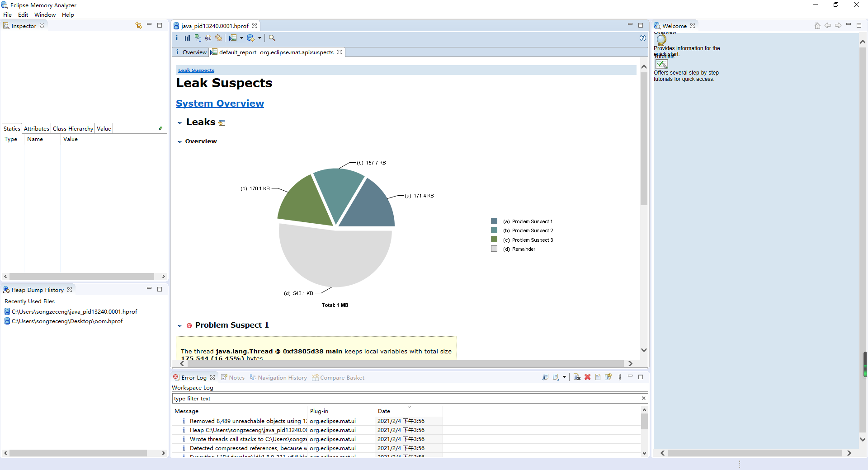Viewport: 868px width, 470px height.
Task: Open Error Log view menu dots
Action: click(620, 377)
